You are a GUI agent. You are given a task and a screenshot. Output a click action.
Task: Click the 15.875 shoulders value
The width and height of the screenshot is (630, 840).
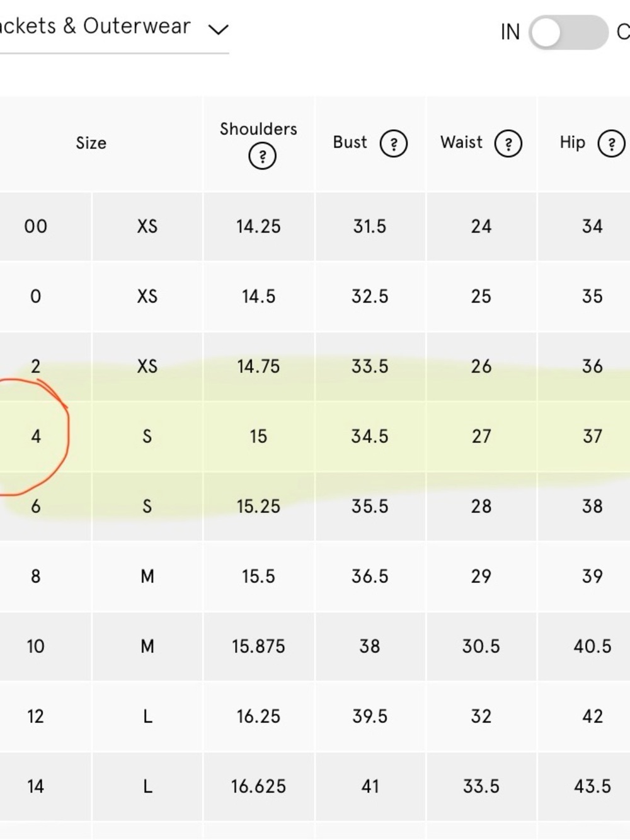(258, 646)
